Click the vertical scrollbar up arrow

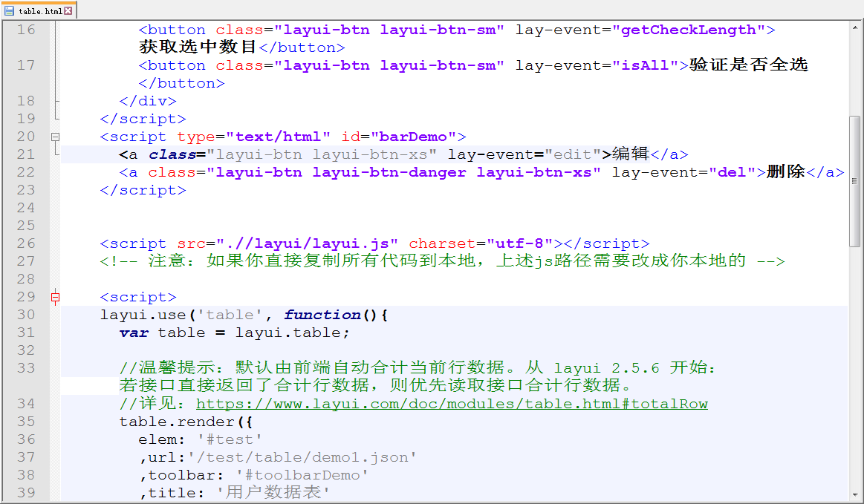coord(855,27)
